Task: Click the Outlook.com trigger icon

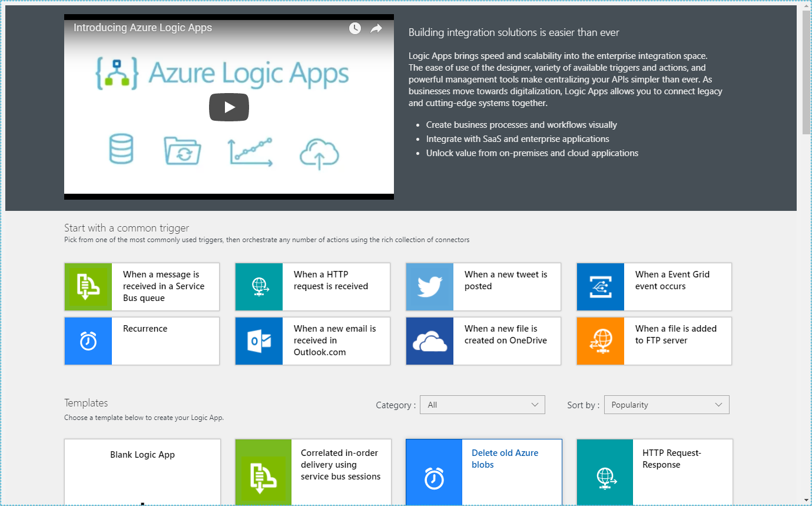Action: [x=259, y=341]
